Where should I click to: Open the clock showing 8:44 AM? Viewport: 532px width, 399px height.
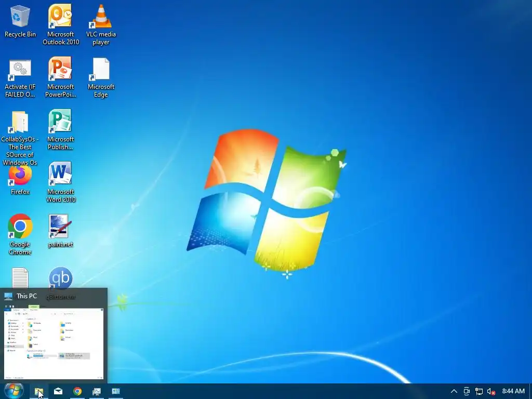[513, 392]
